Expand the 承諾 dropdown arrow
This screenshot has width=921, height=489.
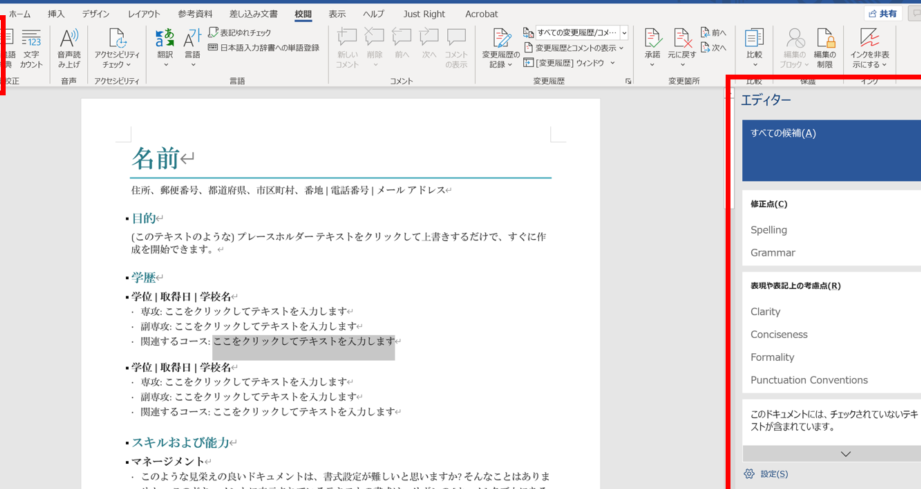tap(652, 65)
